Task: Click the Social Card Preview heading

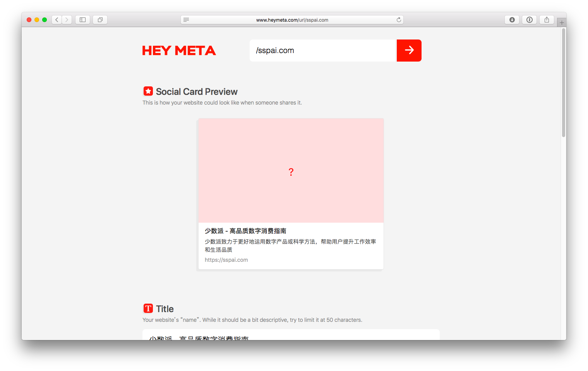Action: pos(197,92)
